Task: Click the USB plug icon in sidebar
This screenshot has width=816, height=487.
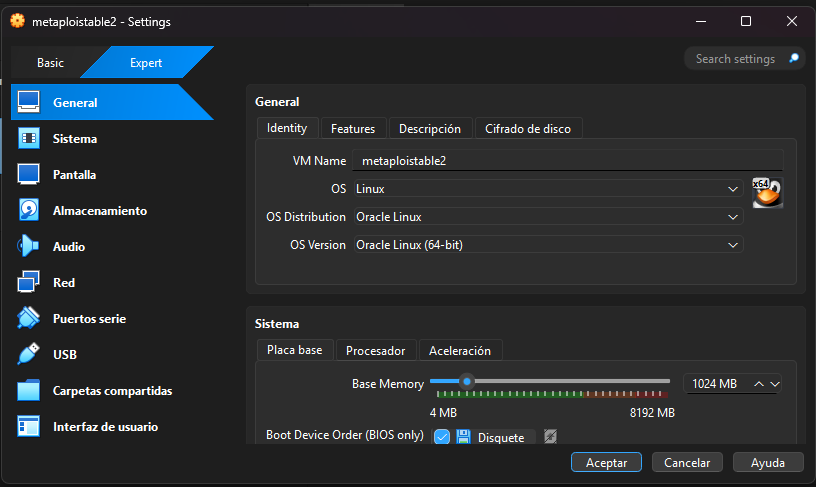Action: [x=29, y=355]
